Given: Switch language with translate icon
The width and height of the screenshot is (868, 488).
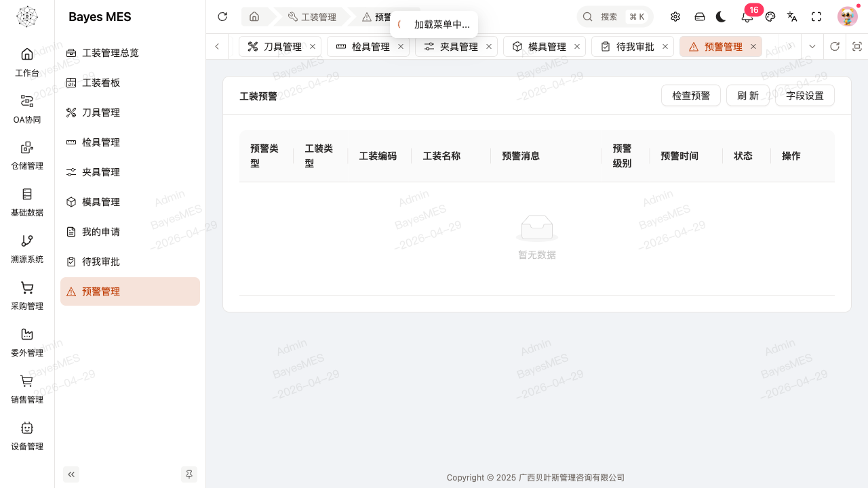Looking at the screenshot, I should tap(792, 17).
